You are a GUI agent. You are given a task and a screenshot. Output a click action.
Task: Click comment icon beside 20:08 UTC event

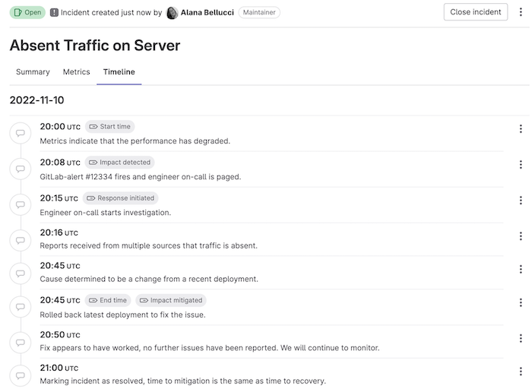click(x=19, y=169)
